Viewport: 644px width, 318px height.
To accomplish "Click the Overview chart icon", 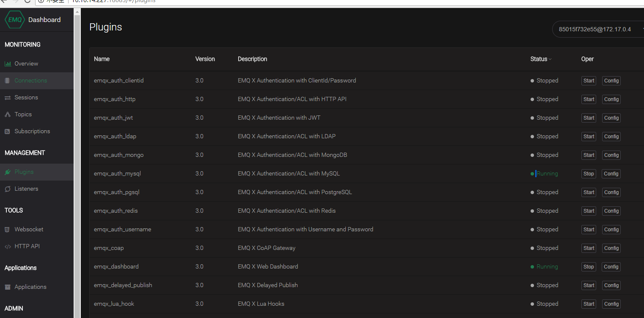I will (8, 64).
